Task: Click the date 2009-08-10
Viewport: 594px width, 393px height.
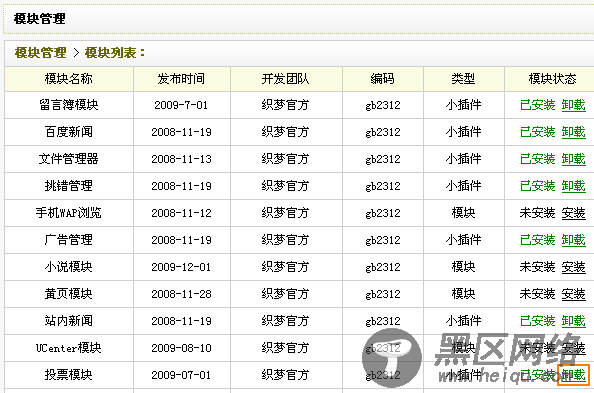Action: [x=181, y=348]
